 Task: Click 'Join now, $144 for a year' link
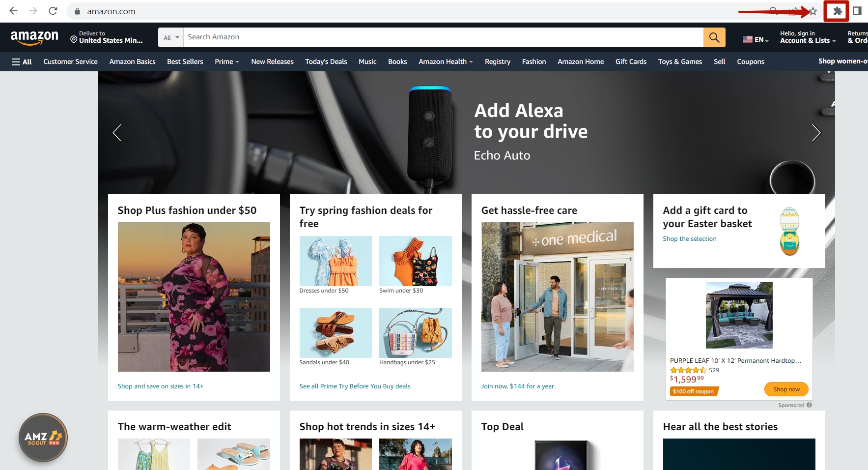pos(517,386)
